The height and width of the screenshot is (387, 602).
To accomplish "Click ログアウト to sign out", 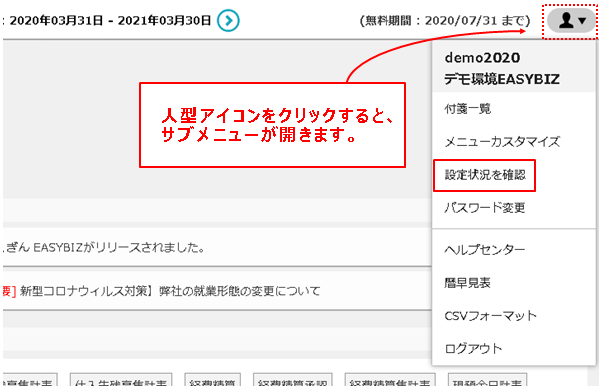I will point(473,348).
